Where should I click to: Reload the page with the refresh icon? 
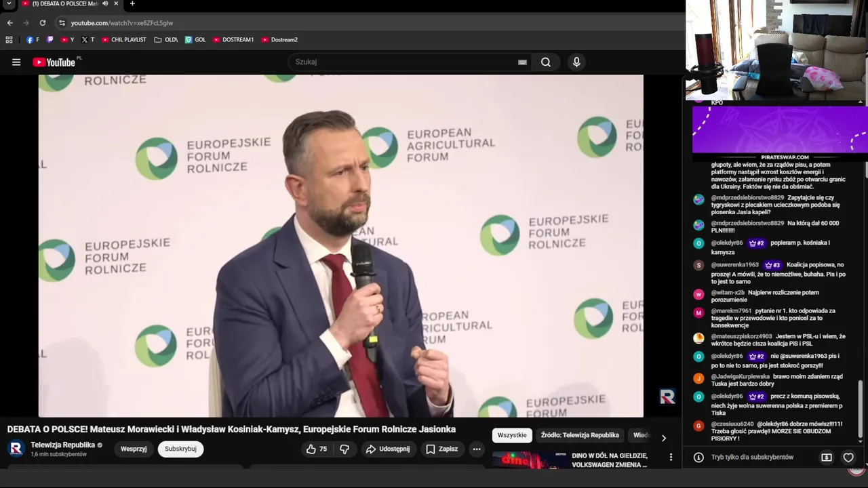[x=42, y=23]
